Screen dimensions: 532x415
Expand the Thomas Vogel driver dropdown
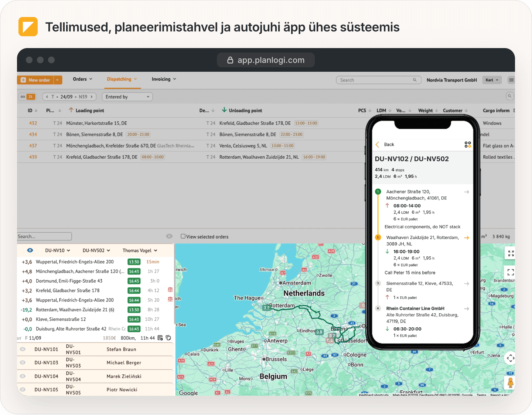pyautogui.click(x=140, y=250)
